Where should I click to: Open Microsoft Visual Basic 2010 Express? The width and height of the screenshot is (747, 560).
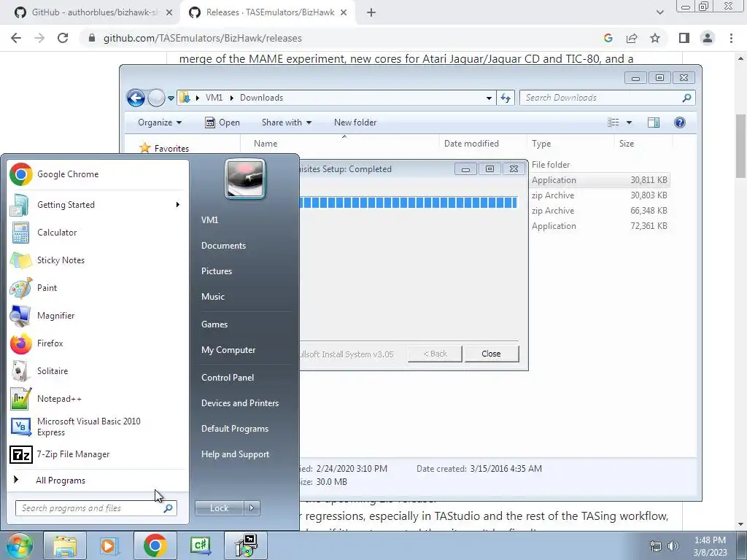pyautogui.click(x=96, y=427)
